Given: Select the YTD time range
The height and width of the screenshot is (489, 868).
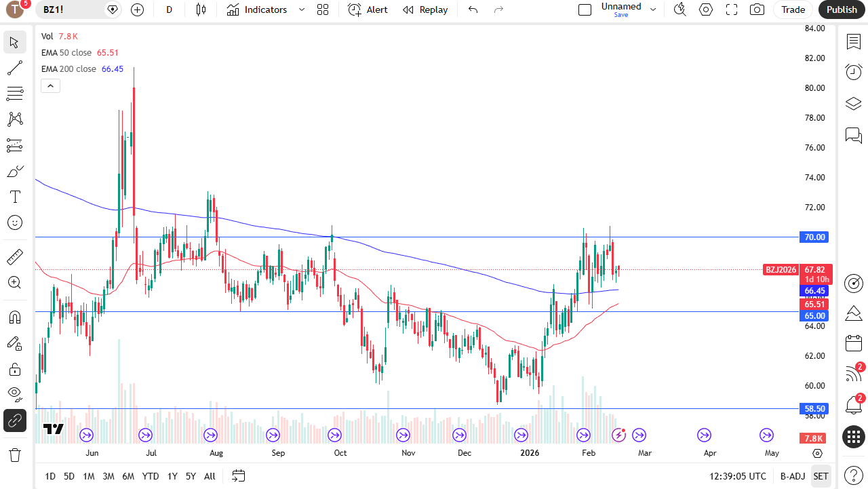Looking at the screenshot, I should tap(151, 476).
